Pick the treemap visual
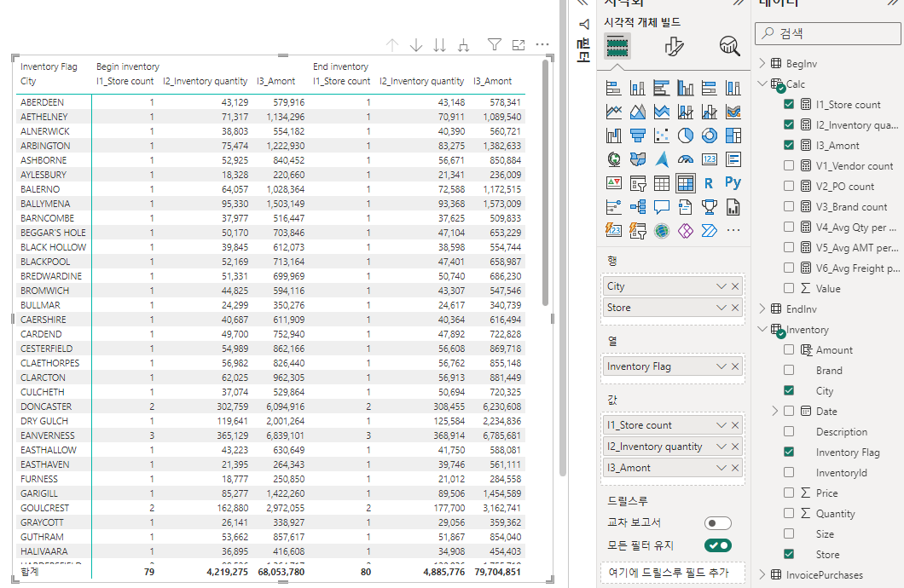Screen dimensions: 904x588 click(733, 135)
